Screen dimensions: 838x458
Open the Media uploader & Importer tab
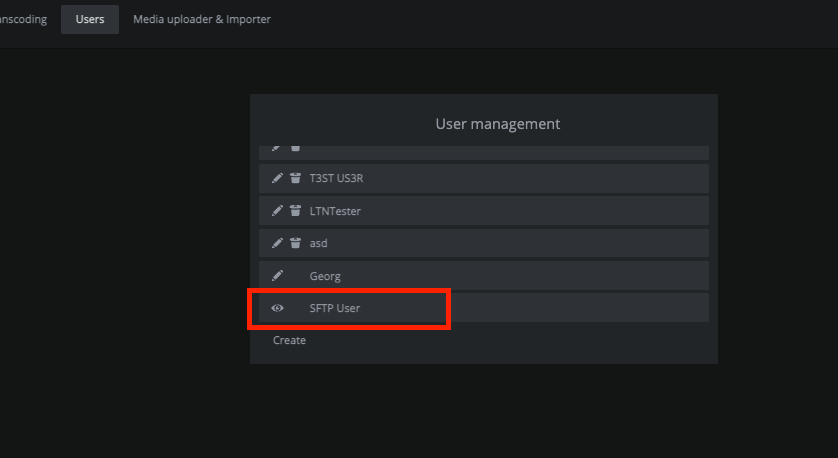pyautogui.click(x=202, y=19)
